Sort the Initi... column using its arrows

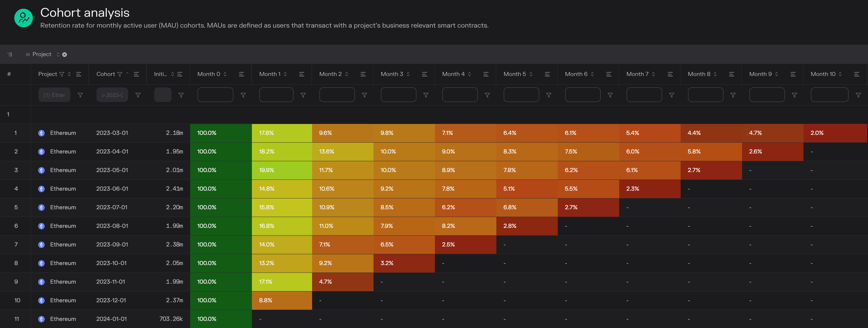tap(172, 74)
